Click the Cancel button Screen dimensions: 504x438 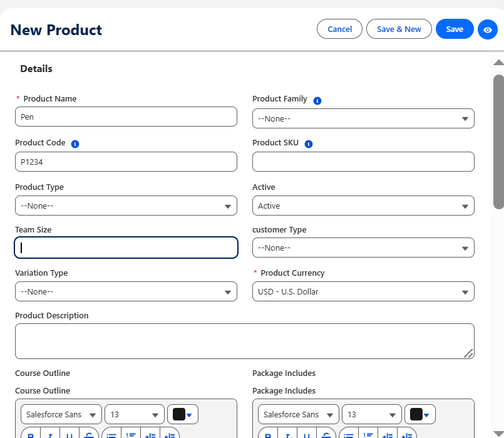[x=339, y=29]
